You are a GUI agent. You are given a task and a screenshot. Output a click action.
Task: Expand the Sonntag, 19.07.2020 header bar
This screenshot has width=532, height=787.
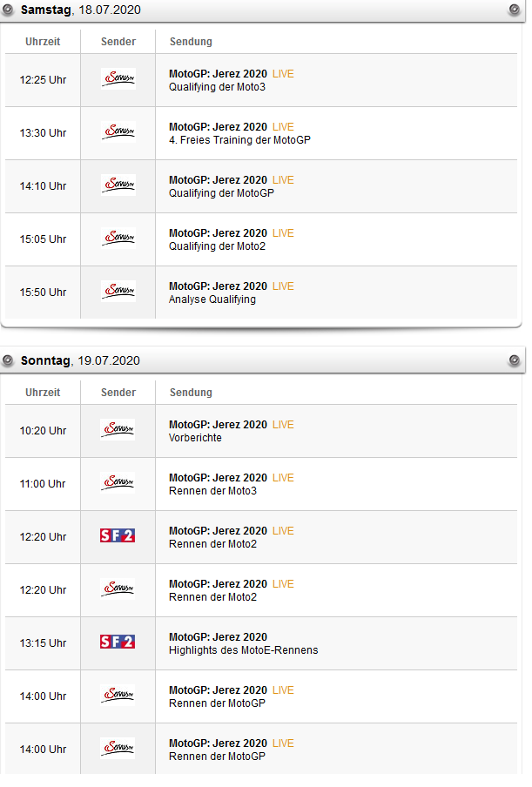(x=261, y=360)
